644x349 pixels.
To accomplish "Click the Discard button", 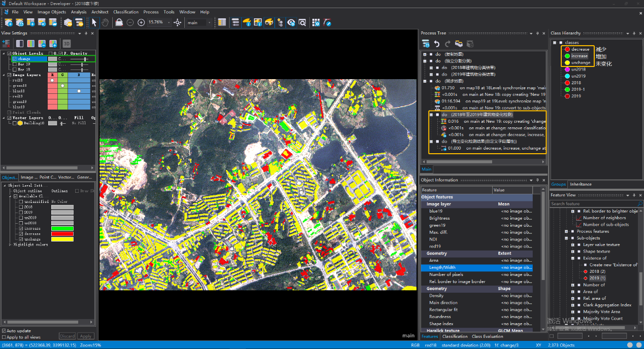I will [68, 336].
